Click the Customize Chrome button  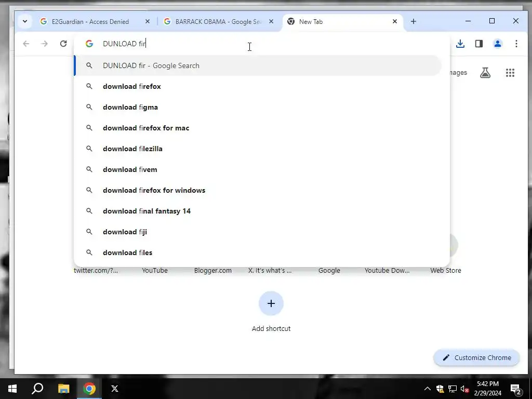pos(477,357)
